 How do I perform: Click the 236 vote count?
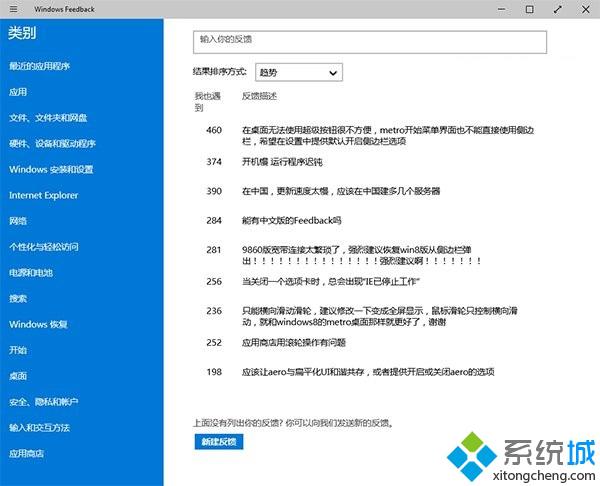214,311
